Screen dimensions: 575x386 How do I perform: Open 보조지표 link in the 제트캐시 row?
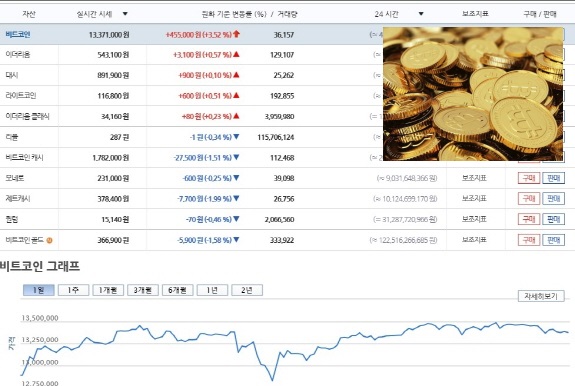tap(474, 199)
